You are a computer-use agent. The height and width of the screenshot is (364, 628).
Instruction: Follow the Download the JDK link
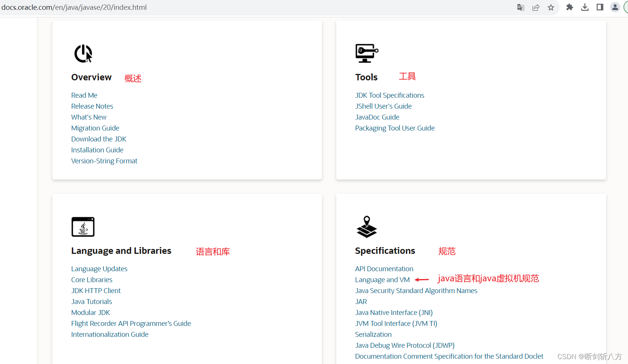99,139
